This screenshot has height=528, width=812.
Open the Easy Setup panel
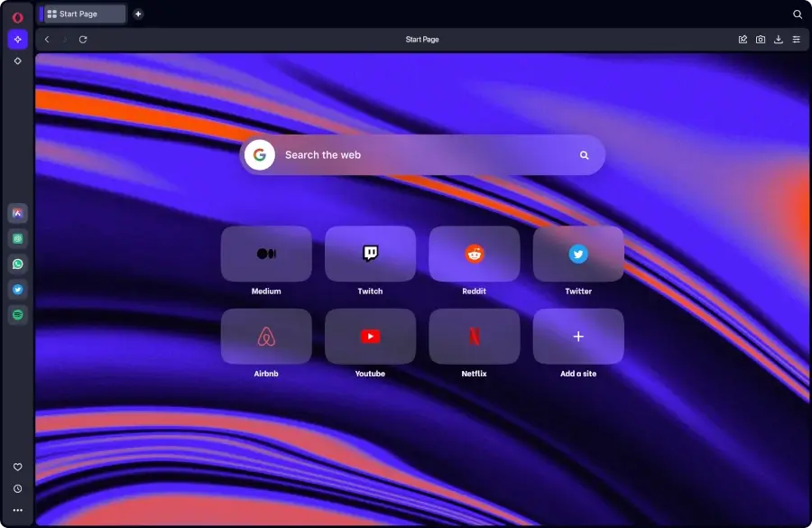click(x=797, y=39)
